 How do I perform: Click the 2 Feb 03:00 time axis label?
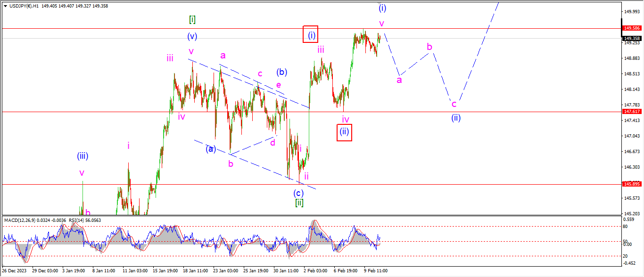(x=315, y=271)
